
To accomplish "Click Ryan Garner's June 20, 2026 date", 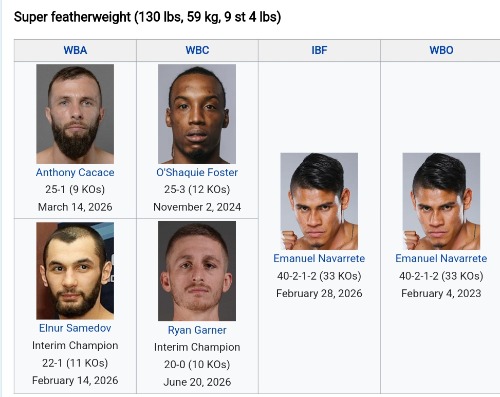I will 197,382.
